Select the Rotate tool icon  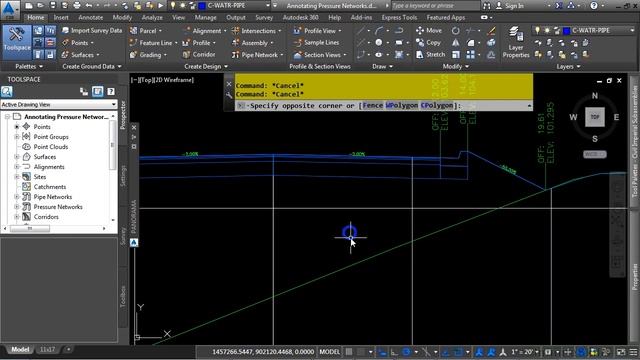[x=456, y=31]
